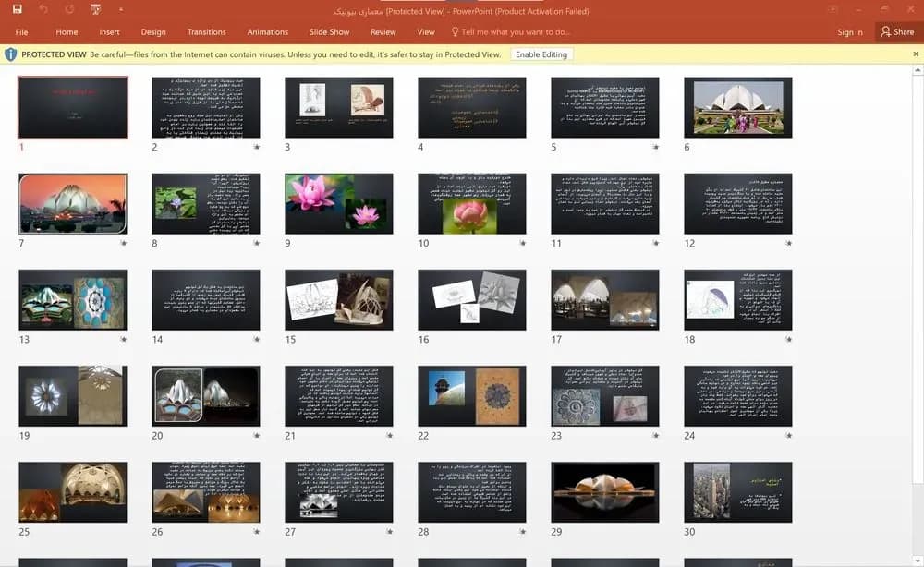The height and width of the screenshot is (567, 924).
Task: Click the Undo arrow icon
Action: (43, 9)
